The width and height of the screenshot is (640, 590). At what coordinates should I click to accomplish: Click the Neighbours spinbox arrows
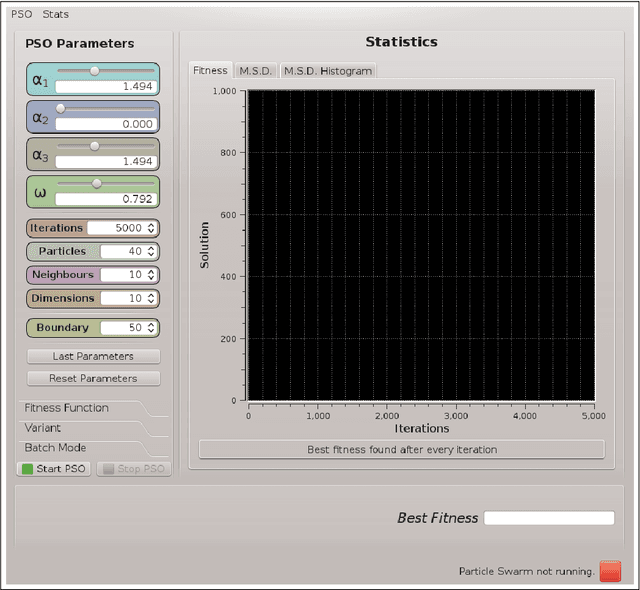pos(151,275)
